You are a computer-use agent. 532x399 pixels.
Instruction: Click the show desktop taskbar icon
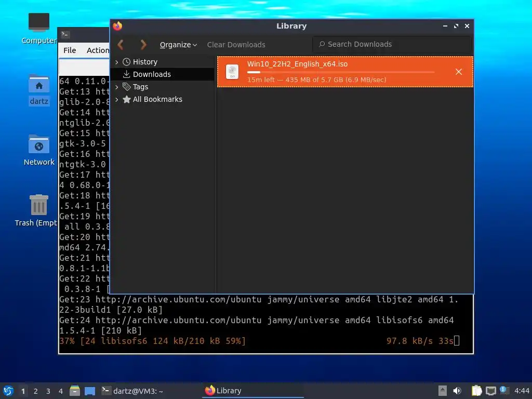pyautogui.click(x=90, y=391)
